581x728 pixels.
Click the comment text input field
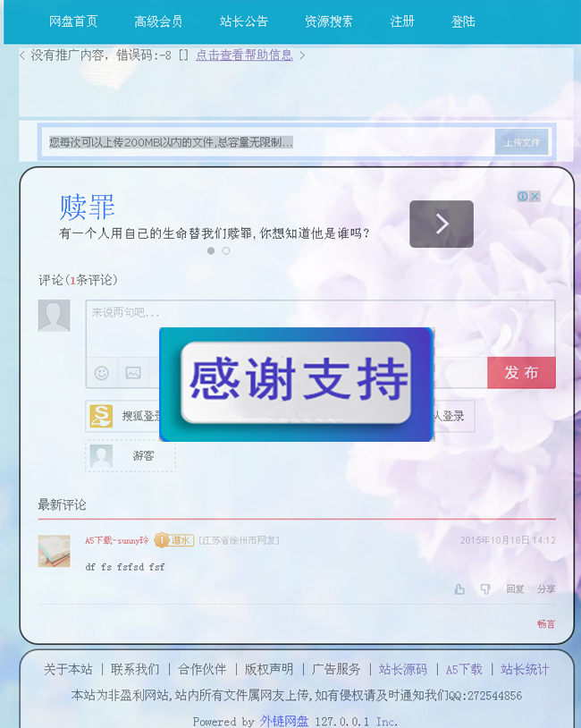320,329
